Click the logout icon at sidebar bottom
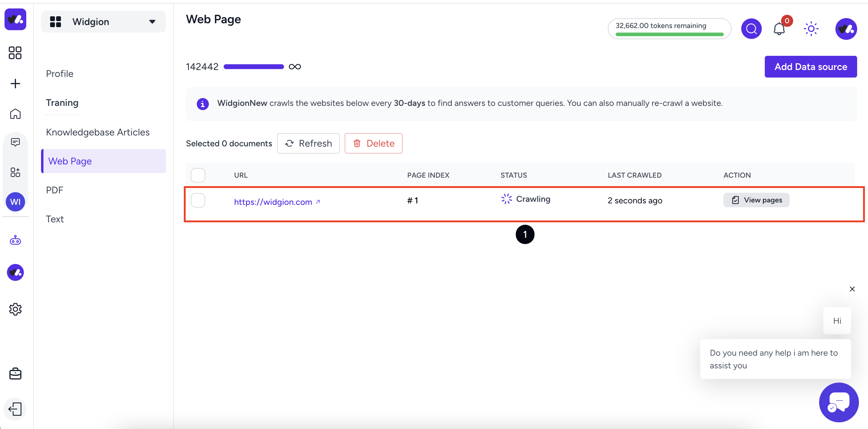Screen dimensions: 868x429 [15, 409]
